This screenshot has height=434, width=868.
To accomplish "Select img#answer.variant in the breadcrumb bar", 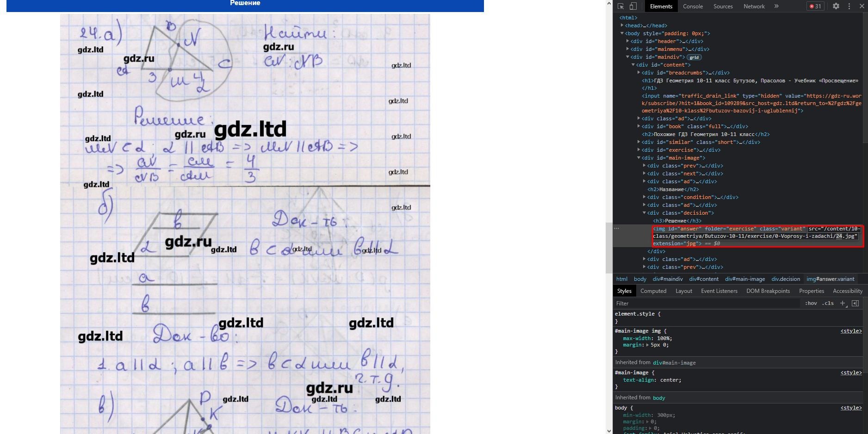I will (x=831, y=279).
